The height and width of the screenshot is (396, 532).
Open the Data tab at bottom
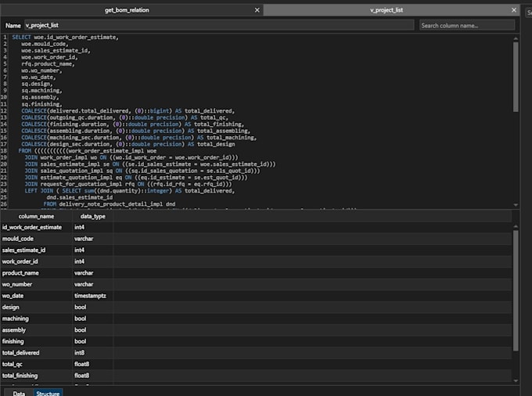coord(19,393)
